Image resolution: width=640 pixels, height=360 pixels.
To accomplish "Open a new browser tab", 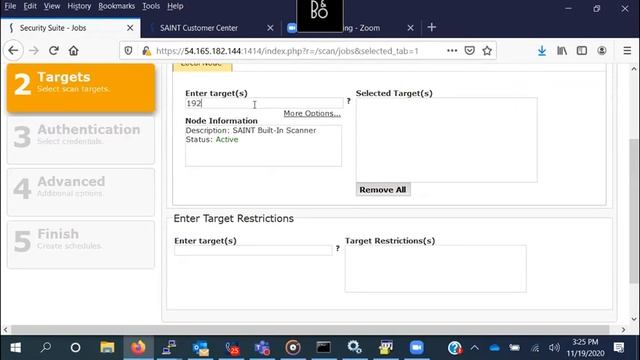I will (x=431, y=27).
